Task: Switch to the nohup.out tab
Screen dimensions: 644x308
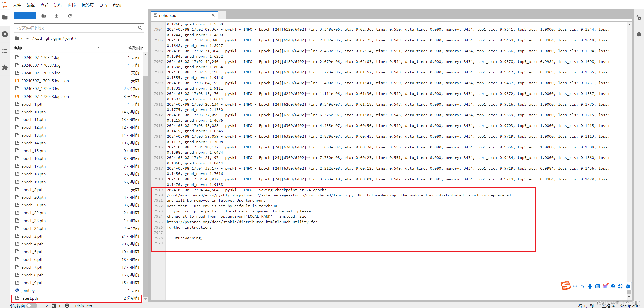Action: click(168, 15)
